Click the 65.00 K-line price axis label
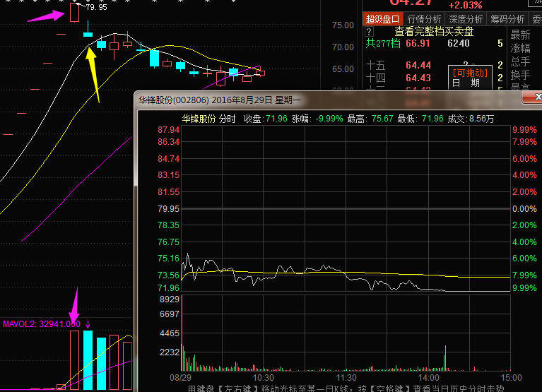The width and height of the screenshot is (542, 392). (343, 69)
